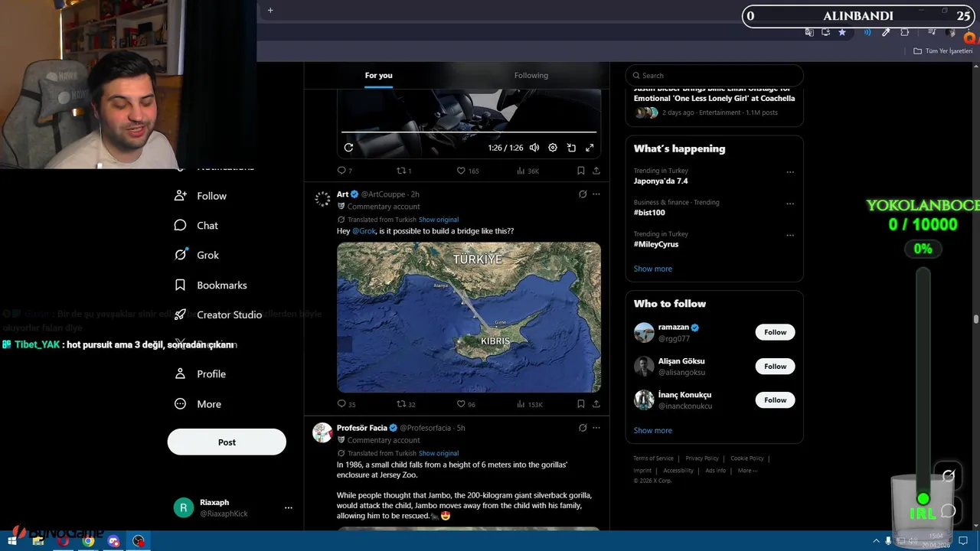
Task: Mute the video with the speaker icon
Action: 534,148
